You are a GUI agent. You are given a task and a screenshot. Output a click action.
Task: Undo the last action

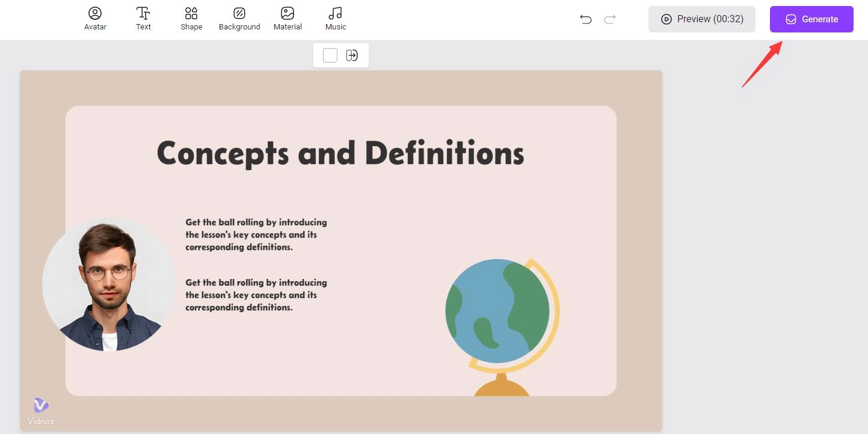586,19
